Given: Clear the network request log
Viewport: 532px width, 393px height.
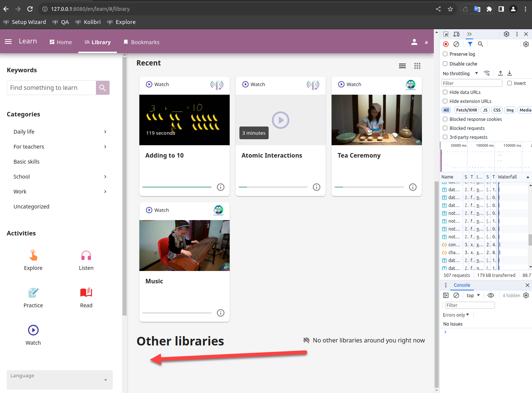Looking at the screenshot, I should (456, 44).
